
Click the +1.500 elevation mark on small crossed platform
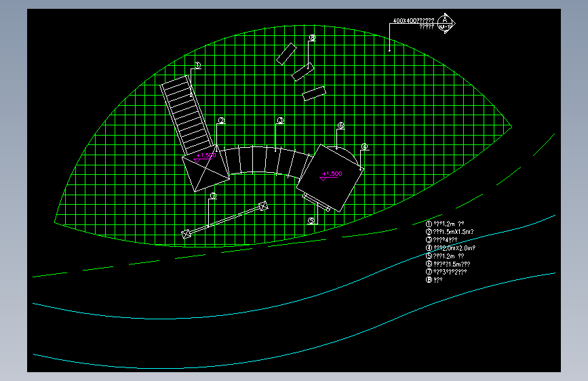[x=206, y=155]
